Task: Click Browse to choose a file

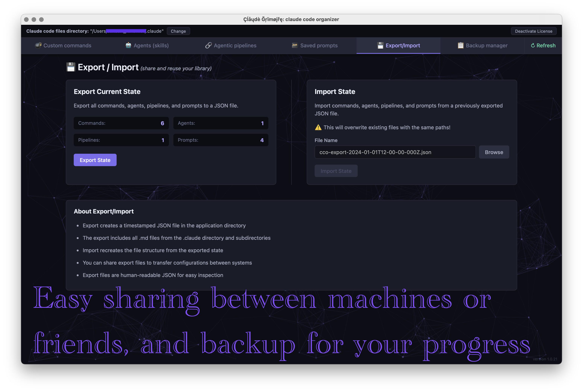Action: tap(494, 152)
